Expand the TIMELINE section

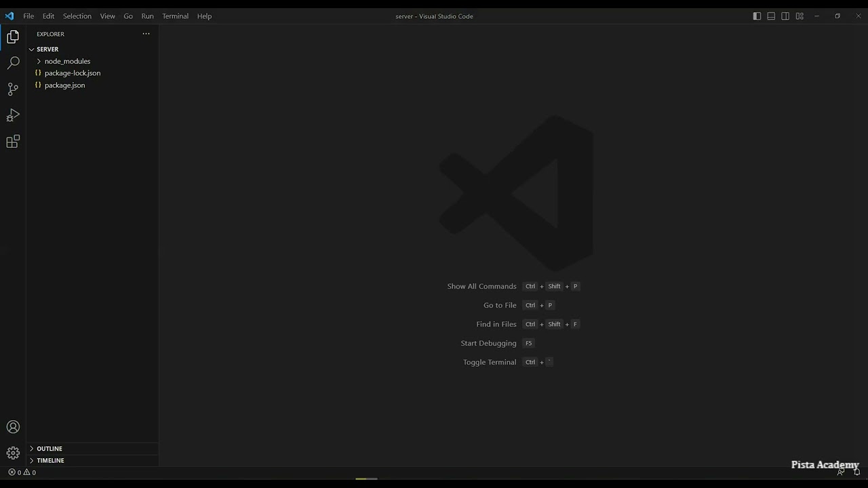tap(92, 460)
